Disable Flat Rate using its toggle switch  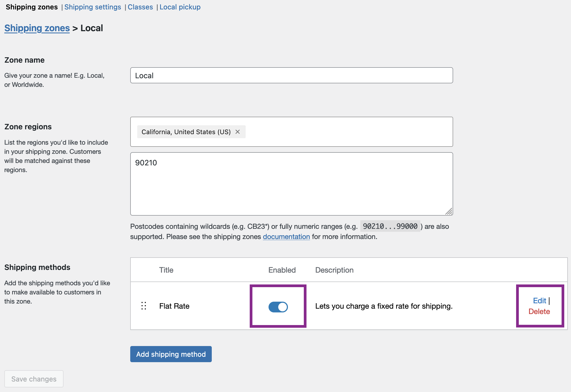coord(278,307)
